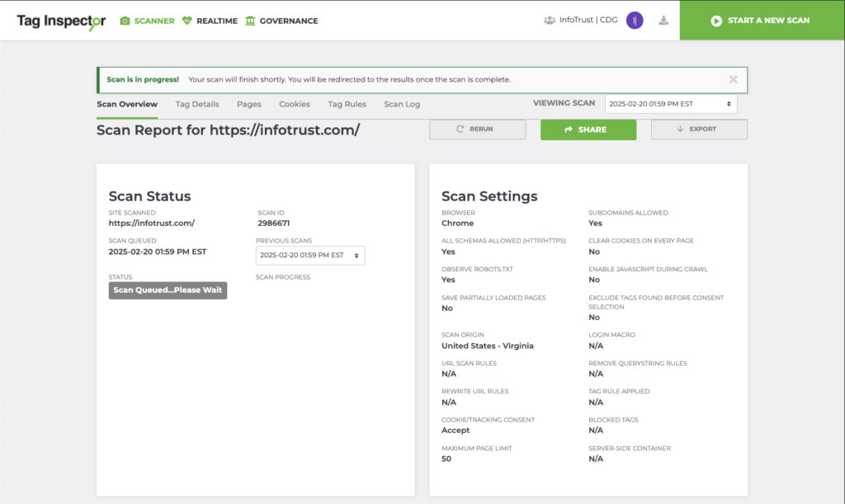845x504 pixels.
Task: Click the Export button
Action: point(699,130)
